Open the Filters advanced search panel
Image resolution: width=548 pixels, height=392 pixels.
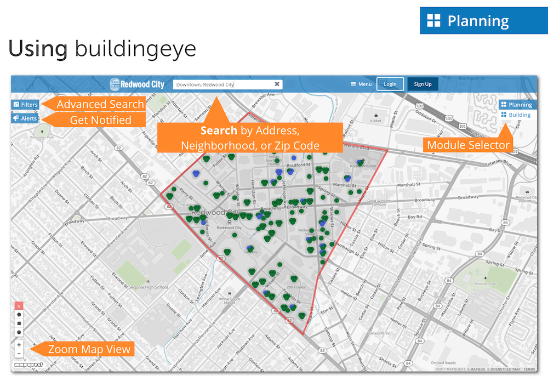pos(25,104)
